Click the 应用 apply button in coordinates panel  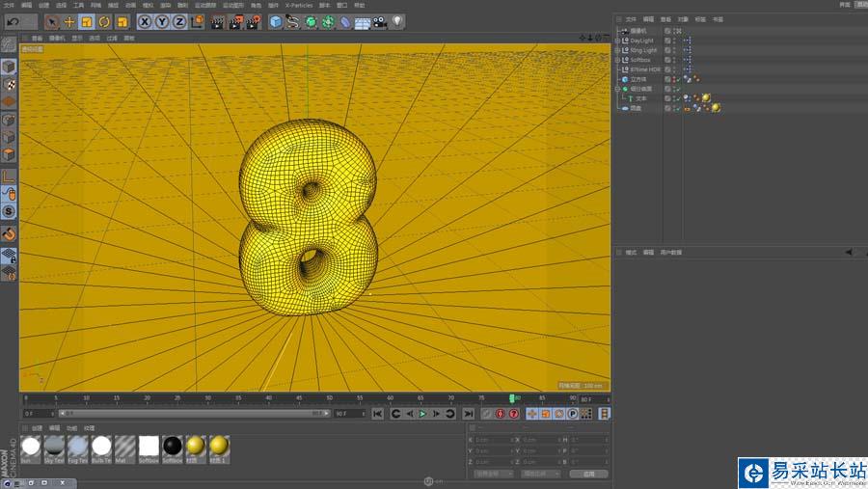tap(588, 474)
